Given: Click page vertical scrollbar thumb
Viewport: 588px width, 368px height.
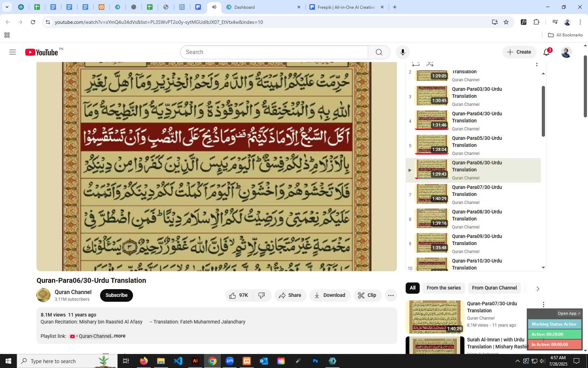Looking at the screenshot, I should pos(585,86).
